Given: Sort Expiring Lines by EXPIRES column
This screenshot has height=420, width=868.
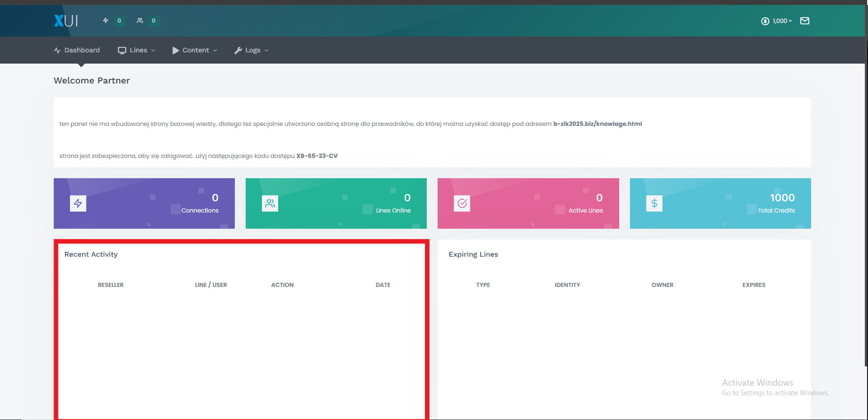Looking at the screenshot, I should click(x=754, y=285).
